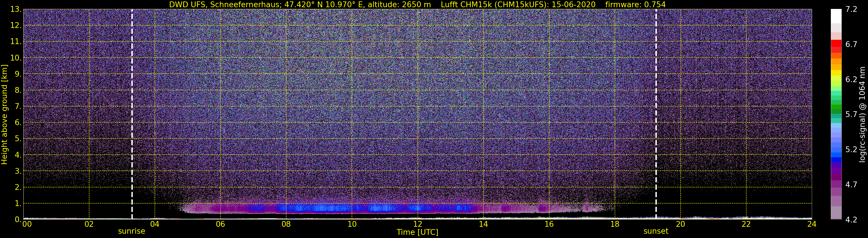Click the colorbar tick value 4.7
The width and height of the screenshot is (868, 238).
tap(852, 184)
